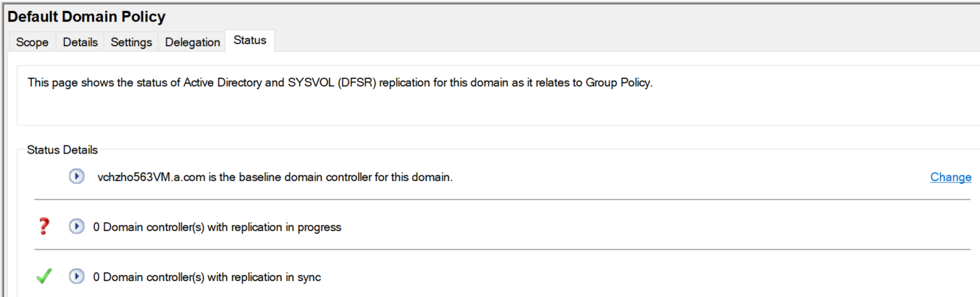The width and height of the screenshot is (980, 297).
Task: Switch to the Scope tab
Action: click(x=32, y=42)
